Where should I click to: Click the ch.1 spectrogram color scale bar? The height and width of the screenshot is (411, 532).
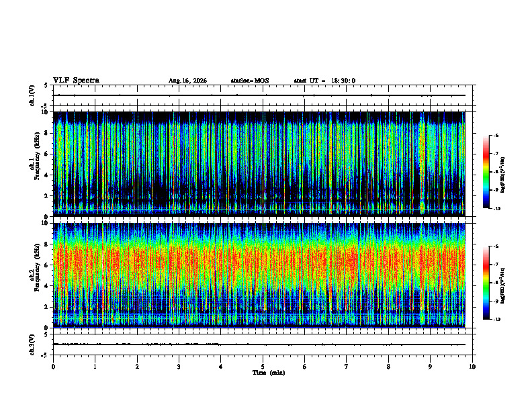coord(486,172)
